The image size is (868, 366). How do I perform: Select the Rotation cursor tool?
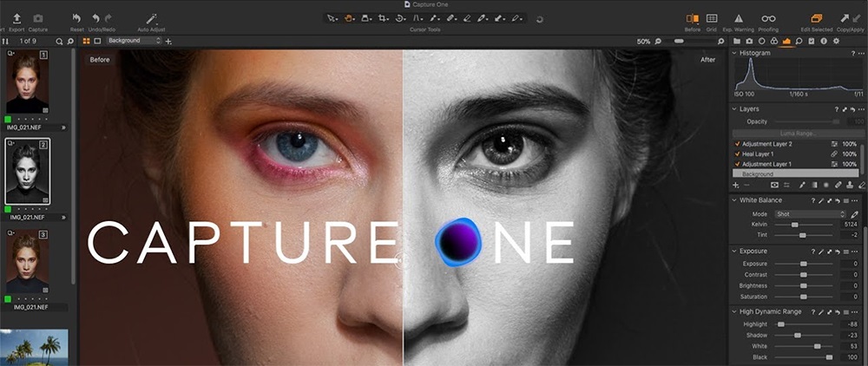coord(399,19)
